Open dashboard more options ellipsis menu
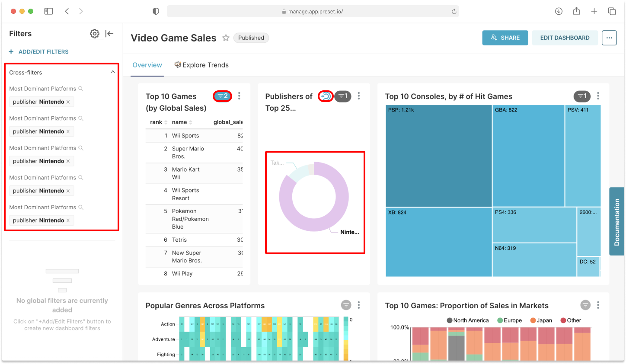The image size is (626, 364). pyautogui.click(x=609, y=38)
